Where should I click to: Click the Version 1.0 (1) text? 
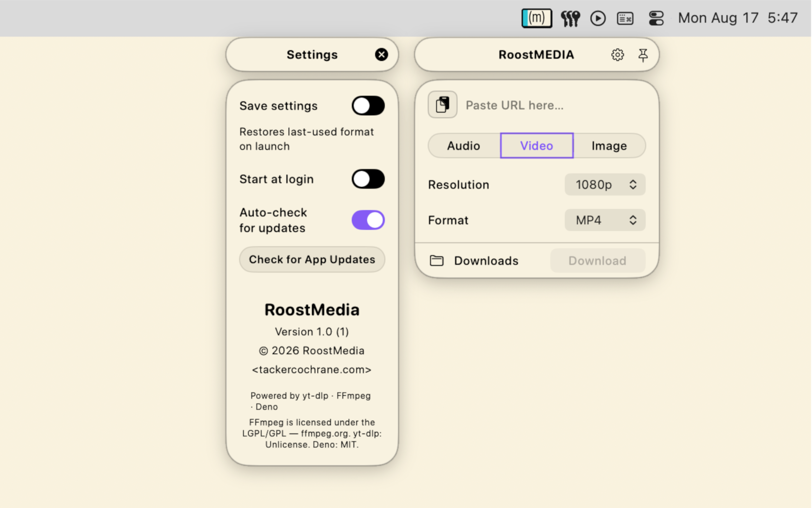pos(312,332)
